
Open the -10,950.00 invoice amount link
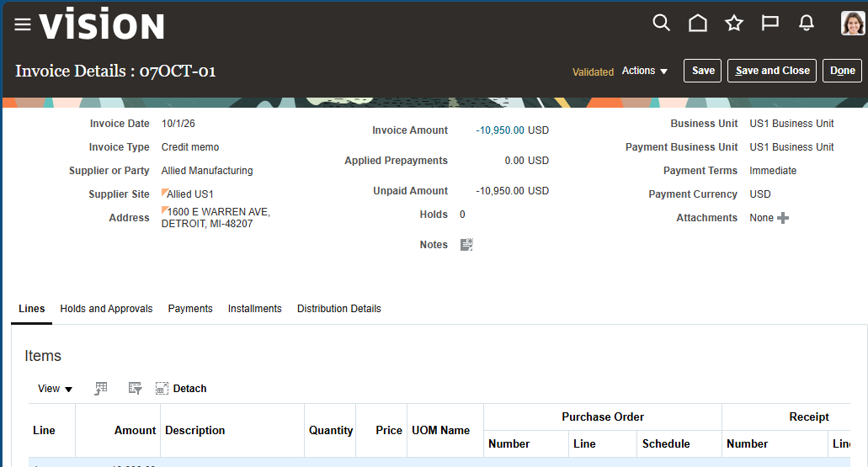pyautogui.click(x=500, y=130)
